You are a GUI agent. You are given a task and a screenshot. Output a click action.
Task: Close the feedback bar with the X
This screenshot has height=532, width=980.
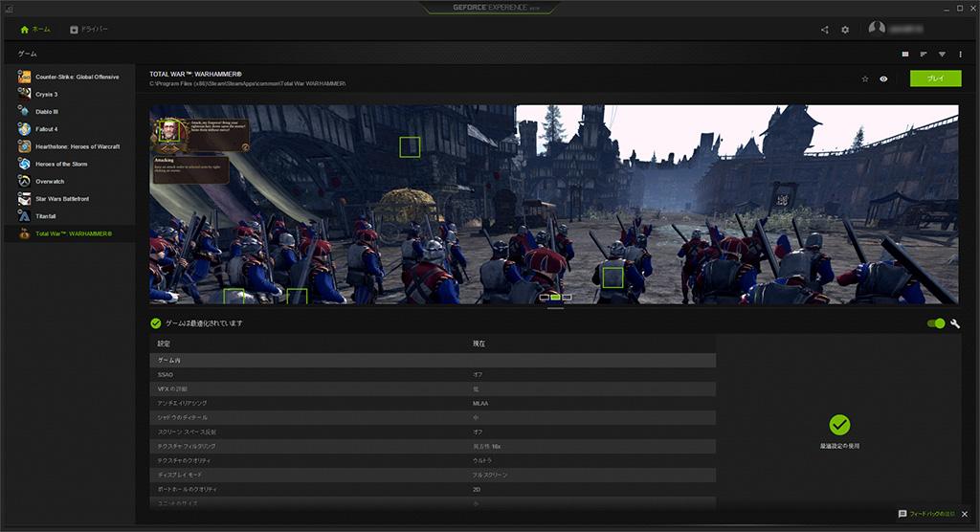pyautogui.click(x=964, y=514)
